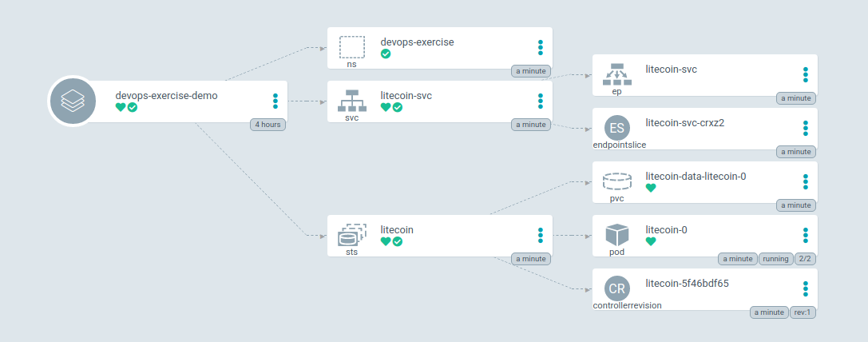This screenshot has height=342, width=868.
Task: Open kebab menu for devops-exercise-demo
Action: point(275,101)
